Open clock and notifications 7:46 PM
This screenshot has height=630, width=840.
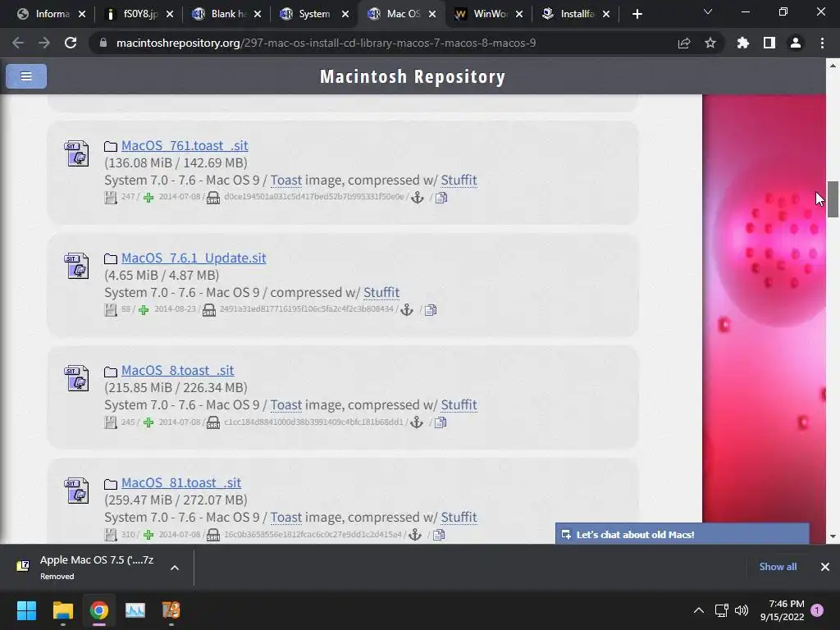coord(782,610)
